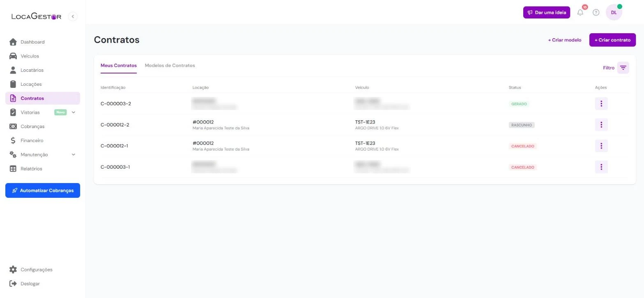Click the Identificação column header

pyautogui.click(x=113, y=87)
